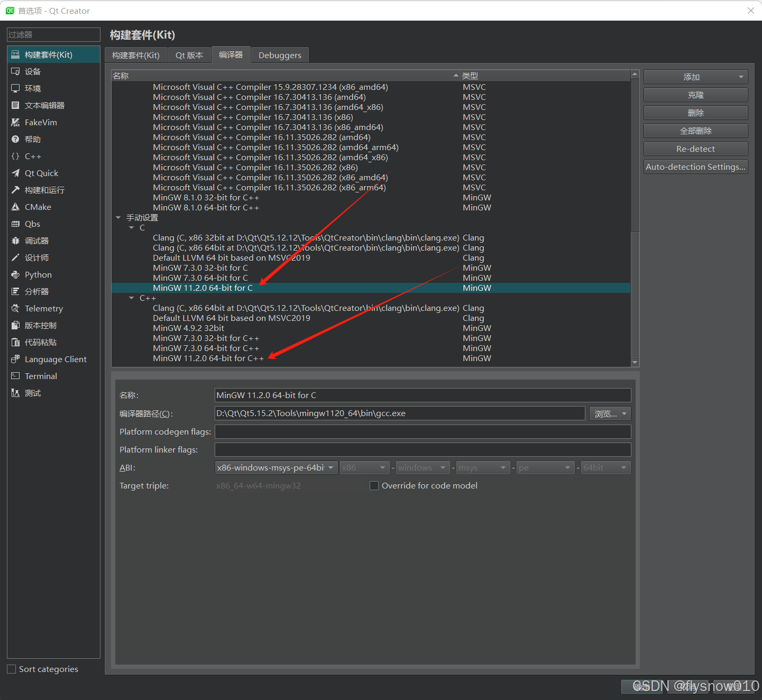Click the Platform linker flags field

tap(423, 449)
